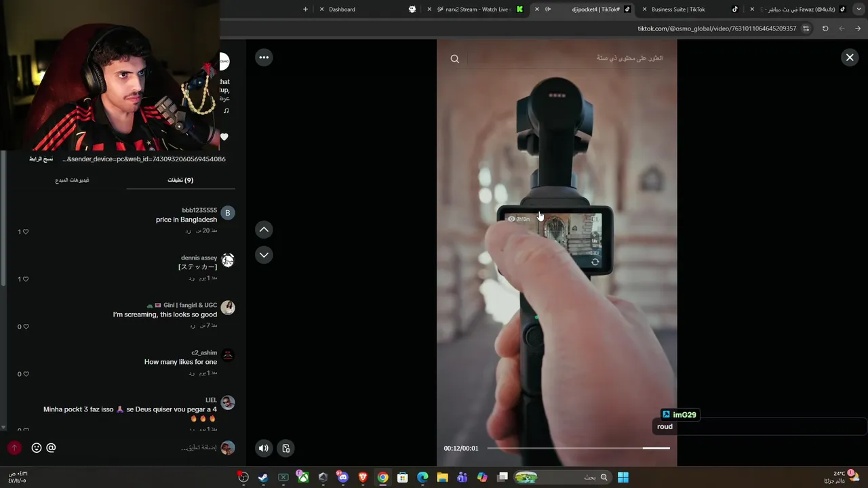Like dennis assey's sticker comment
The height and width of the screenshot is (488, 868).
tap(26, 279)
